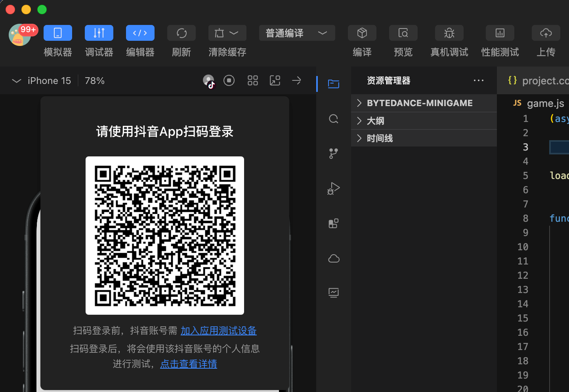The width and height of the screenshot is (569, 392).
Task: Click the 编译 compile cube icon
Action: (362, 33)
